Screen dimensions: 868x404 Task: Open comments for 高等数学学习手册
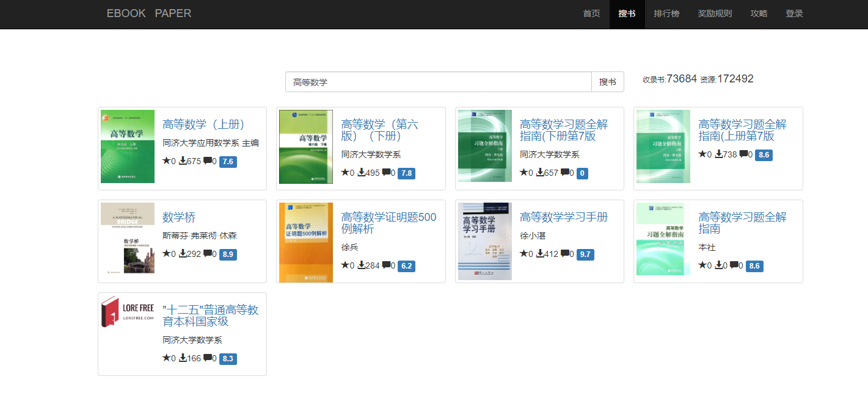click(565, 254)
